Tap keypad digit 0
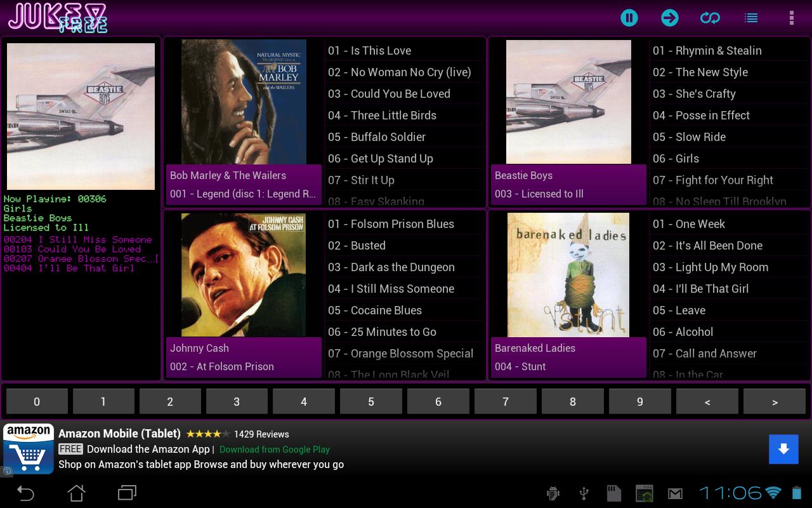 pos(37,401)
